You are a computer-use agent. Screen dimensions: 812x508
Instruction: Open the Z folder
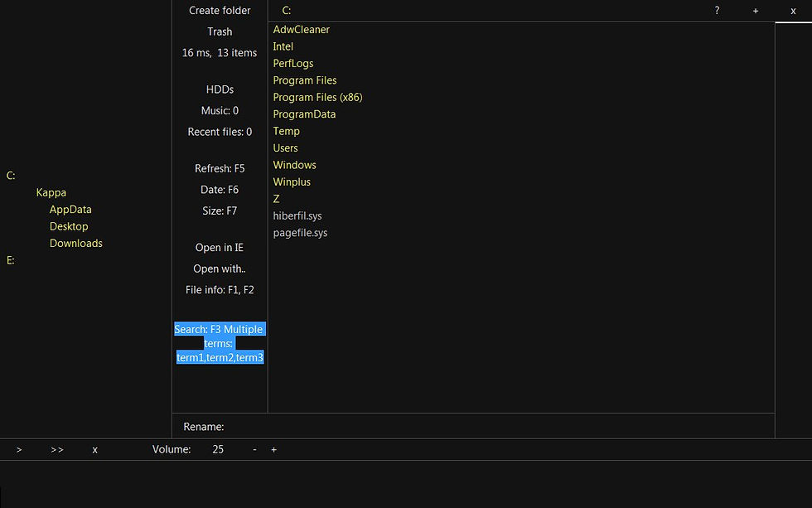[x=276, y=200]
